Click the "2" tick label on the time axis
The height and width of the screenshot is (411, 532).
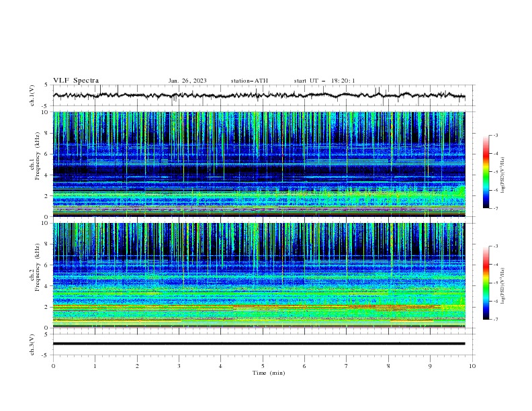(x=137, y=366)
